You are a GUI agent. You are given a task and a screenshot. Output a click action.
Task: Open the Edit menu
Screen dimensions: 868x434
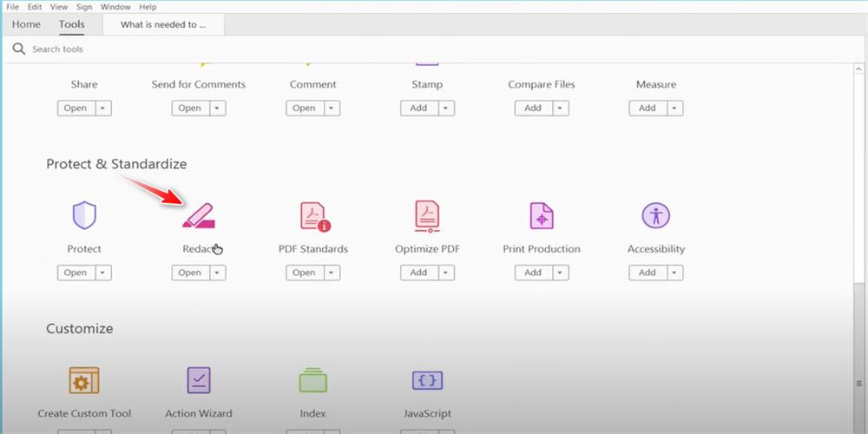pyautogui.click(x=35, y=7)
